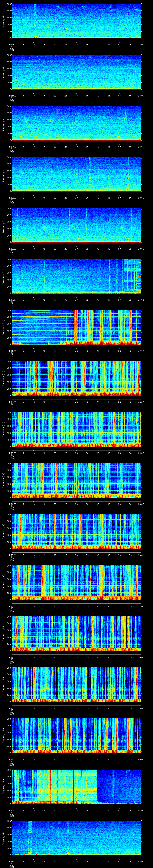Open the spectrogram panel beginning 4:31:00
153x868 pixels.
pos(77,327)
